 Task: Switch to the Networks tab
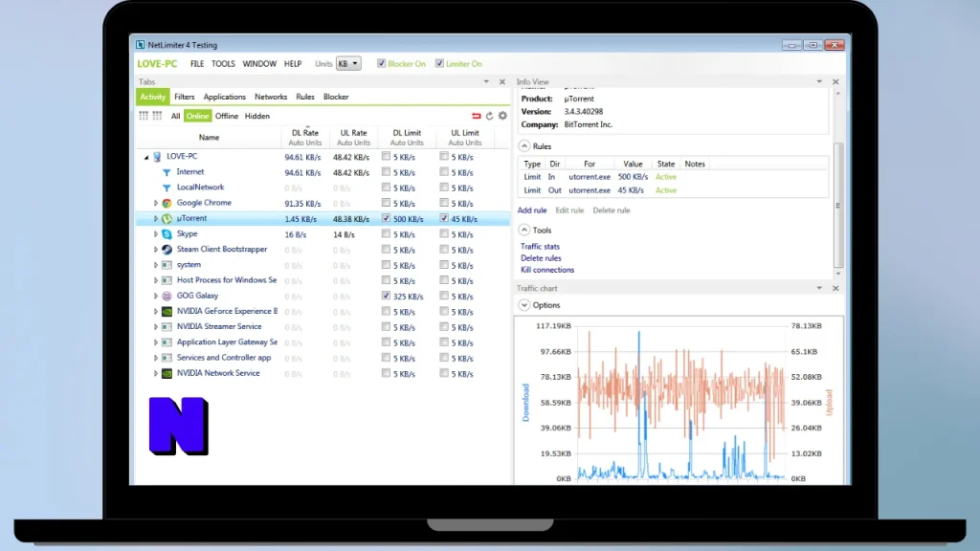tap(271, 97)
